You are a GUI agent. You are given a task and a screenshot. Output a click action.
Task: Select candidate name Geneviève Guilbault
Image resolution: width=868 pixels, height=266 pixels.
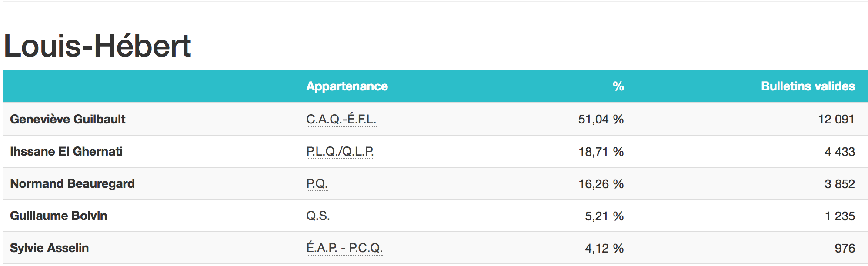pos(68,119)
